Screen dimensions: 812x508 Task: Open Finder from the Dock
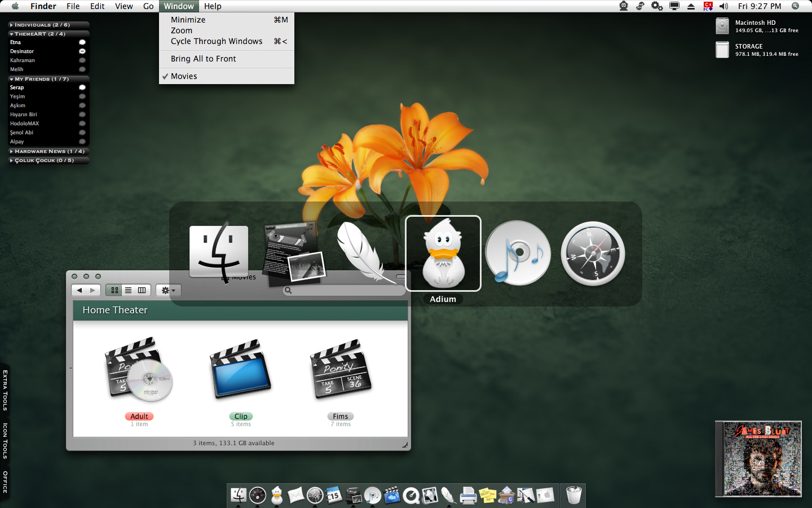tap(239, 495)
